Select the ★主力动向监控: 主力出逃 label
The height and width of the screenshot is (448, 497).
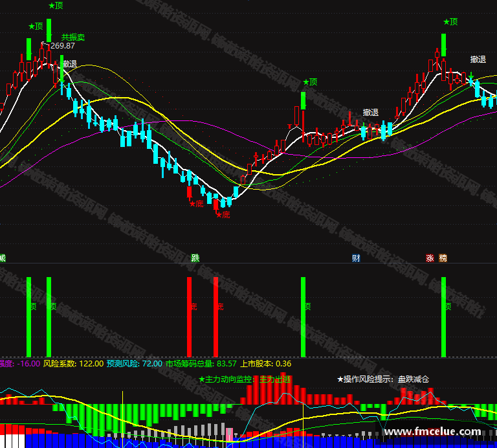245,379
